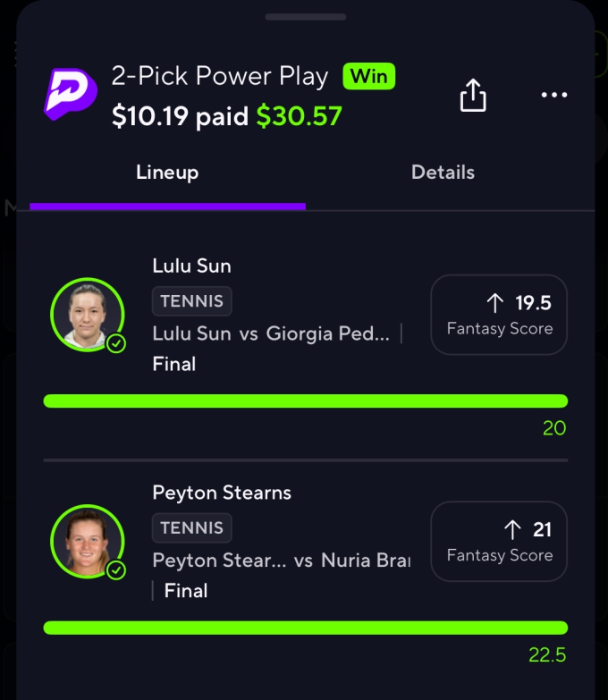Tap the drag handle at sheet top
The height and width of the screenshot is (700, 608).
pyautogui.click(x=306, y=16)
